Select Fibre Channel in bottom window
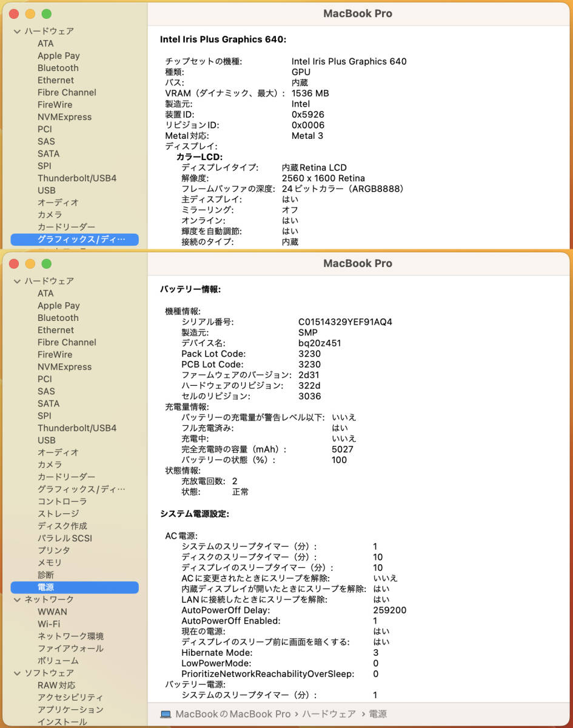The height and width of the screenshot is (728, 573). (67, 342)
